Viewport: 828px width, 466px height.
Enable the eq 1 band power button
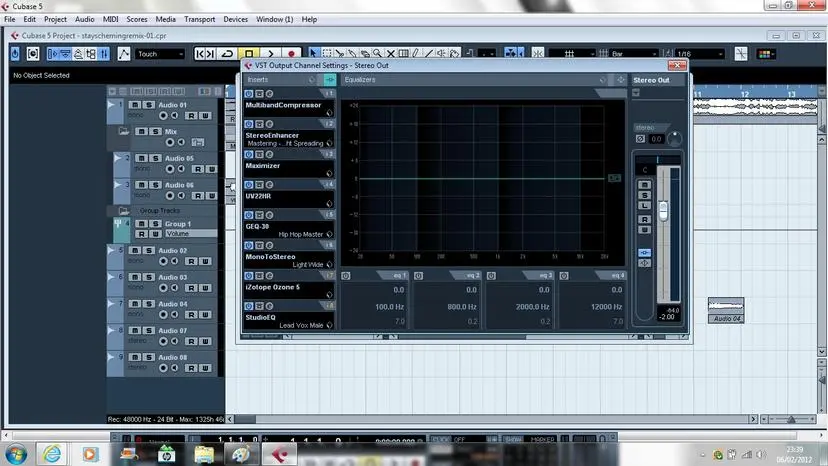coord(346,276)
